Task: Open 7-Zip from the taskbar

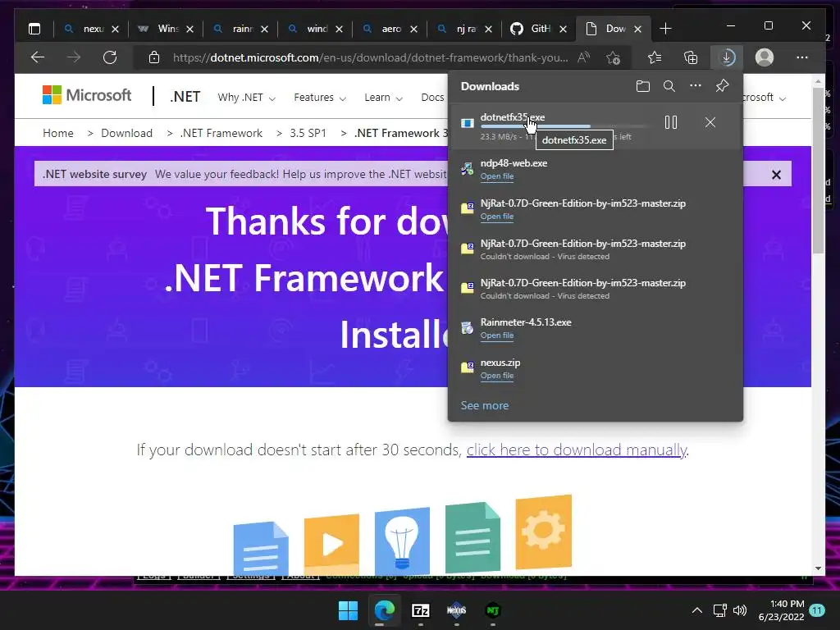Action: tap(421, 610)
